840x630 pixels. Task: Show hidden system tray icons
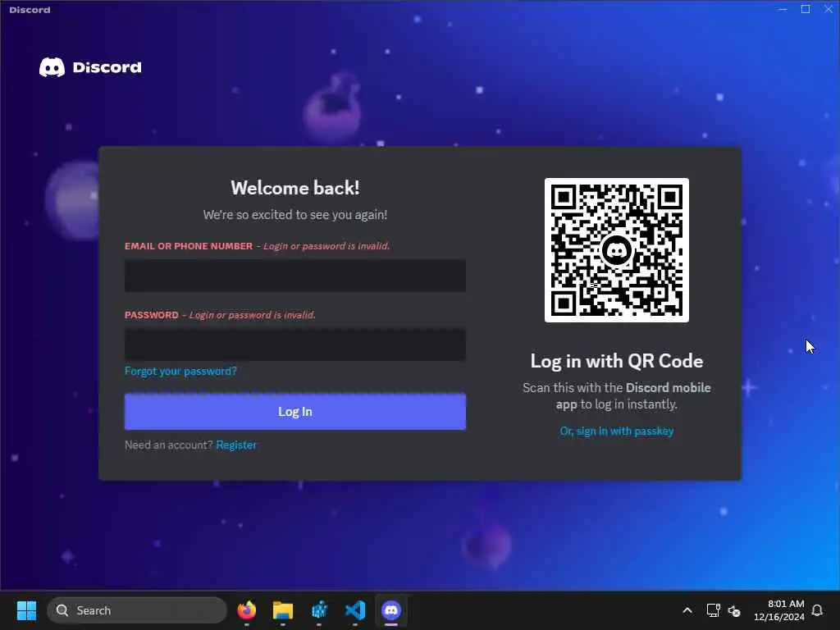[x=687, y=610]
